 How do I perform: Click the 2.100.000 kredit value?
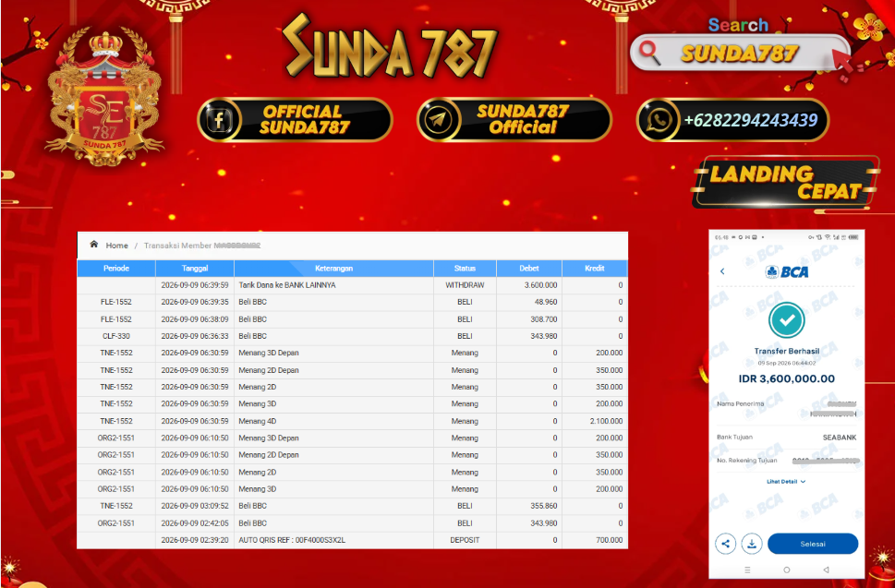(x=606, y=421)
